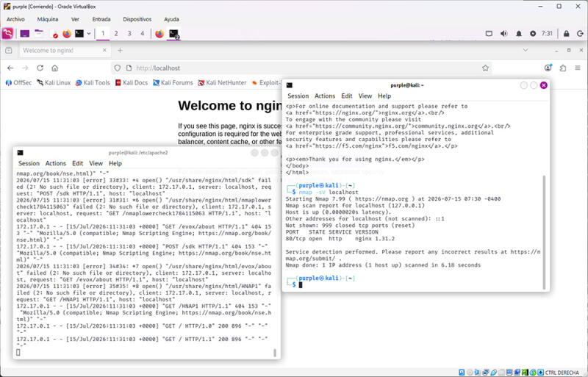The image size is (588, 377).
Task: Bookmark this page with the star icon
Action: [485, 68]
